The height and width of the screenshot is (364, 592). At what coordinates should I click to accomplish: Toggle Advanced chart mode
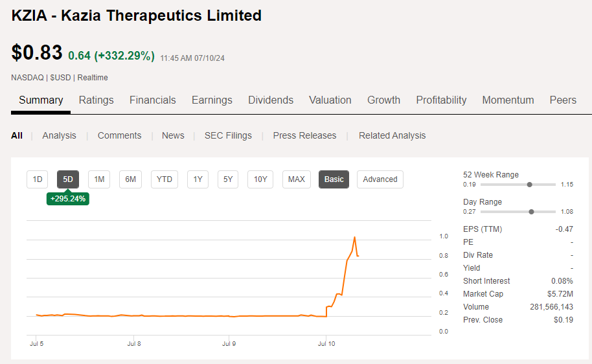[380, 179]
